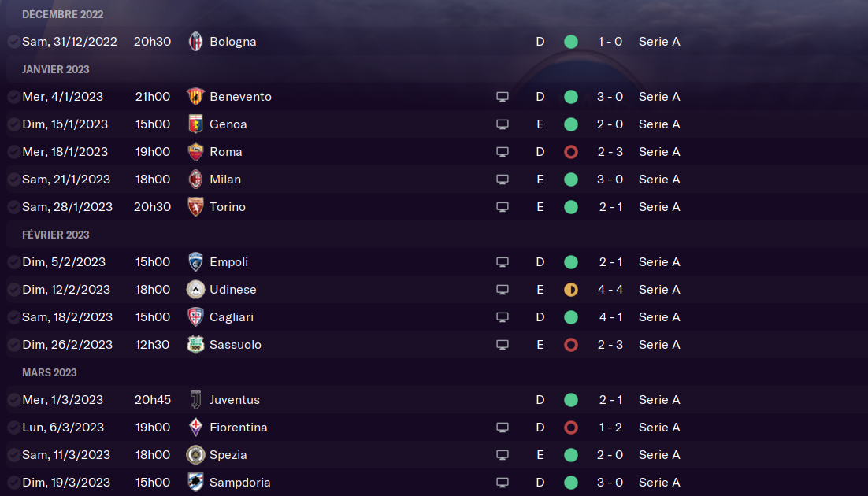
Task: Collapse the MARS 2023 section header
Action: [x=50, y=372]
